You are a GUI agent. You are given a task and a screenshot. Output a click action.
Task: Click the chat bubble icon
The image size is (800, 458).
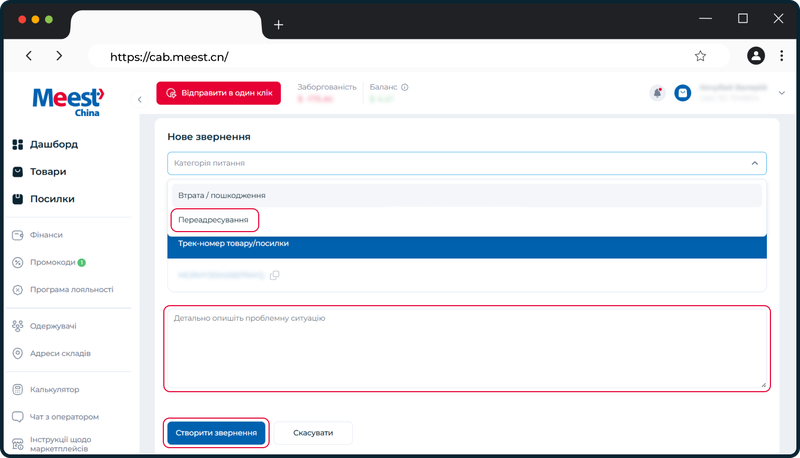pos(17,417)
